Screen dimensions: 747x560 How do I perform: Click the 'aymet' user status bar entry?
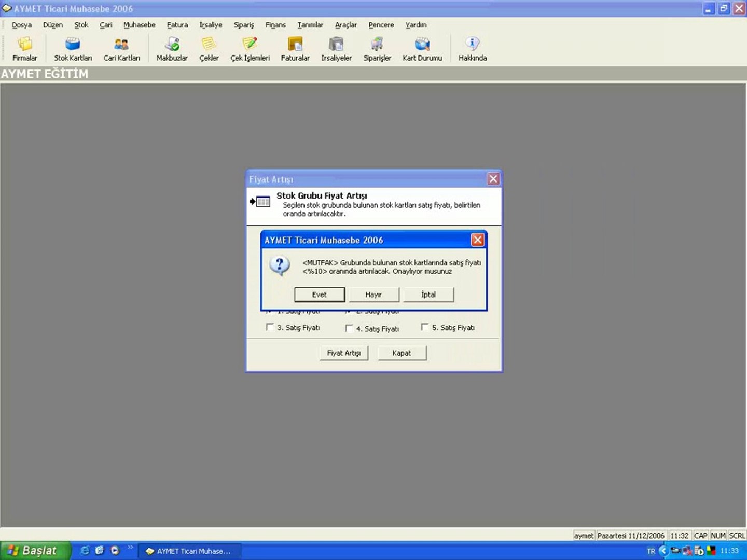click(x=584, y=536)
